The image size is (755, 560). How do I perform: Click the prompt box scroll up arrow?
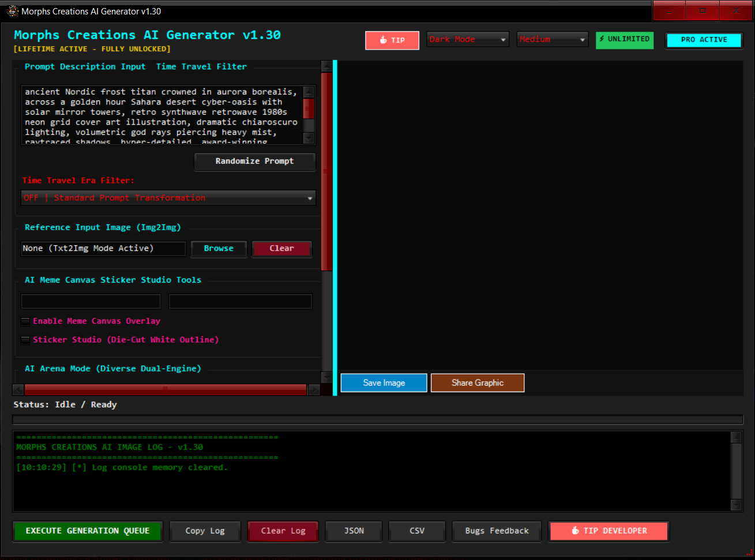tap(309, 92)
